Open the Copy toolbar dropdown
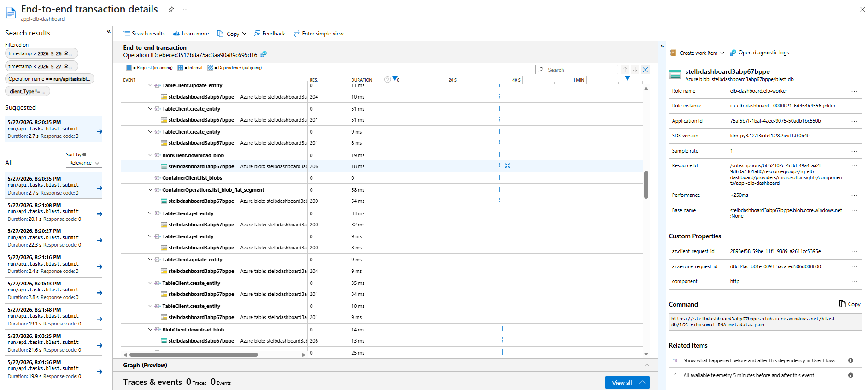This screenshot has width=868, height=390. [x=232, y=34]
